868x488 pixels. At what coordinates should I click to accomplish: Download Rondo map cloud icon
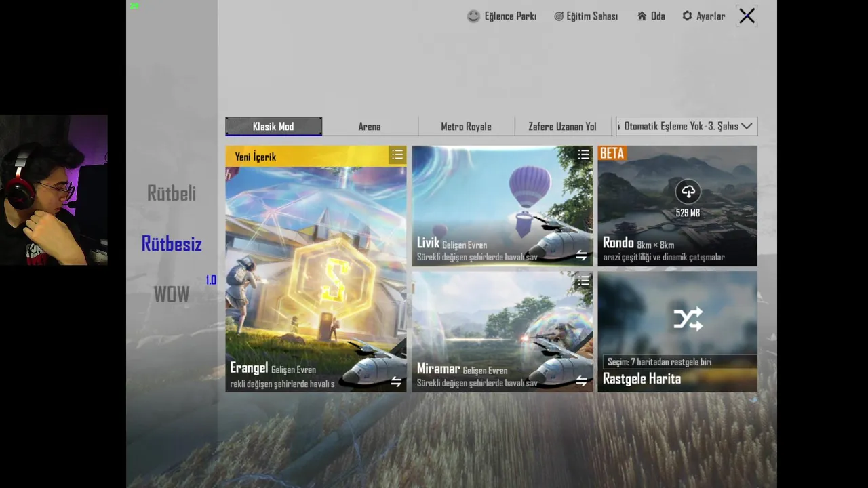click(688, 192)
